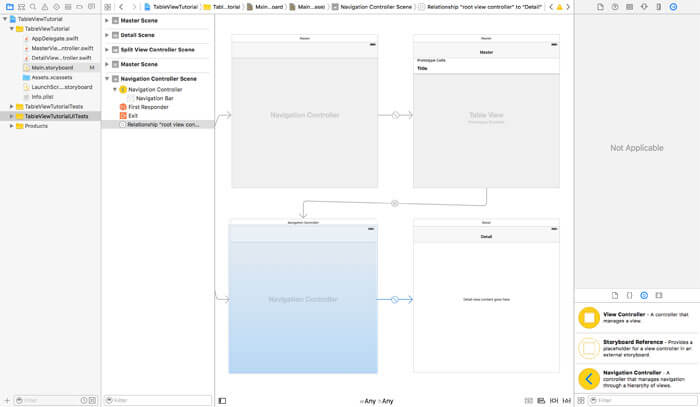Select View Controller object in library
The image size is (700, 407).
coord(637,318)
